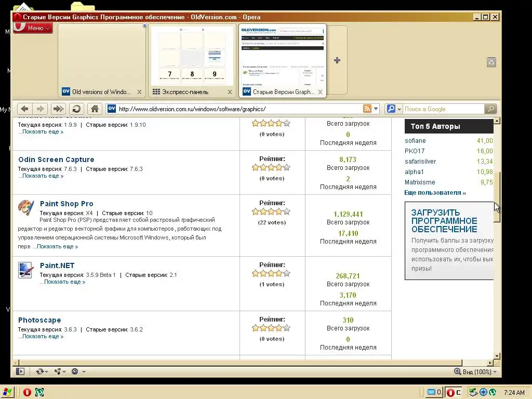Rate Photoscape using the star rating
The image size is (532, 399).
tap(271, 328)
